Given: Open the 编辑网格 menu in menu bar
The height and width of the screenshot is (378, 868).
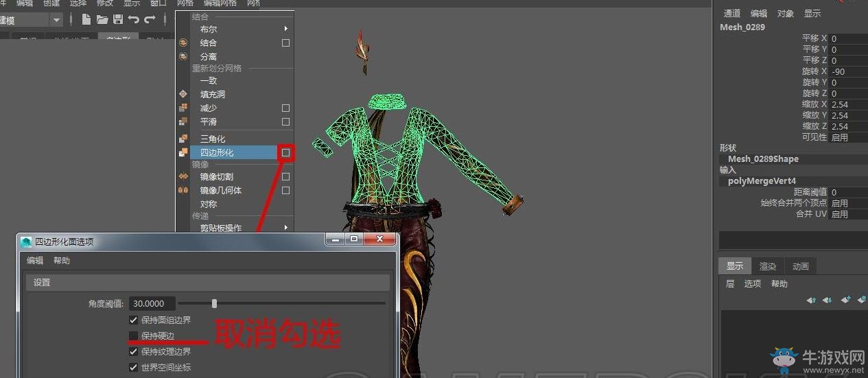Looking at the screenshot, I should click(220, 3).
